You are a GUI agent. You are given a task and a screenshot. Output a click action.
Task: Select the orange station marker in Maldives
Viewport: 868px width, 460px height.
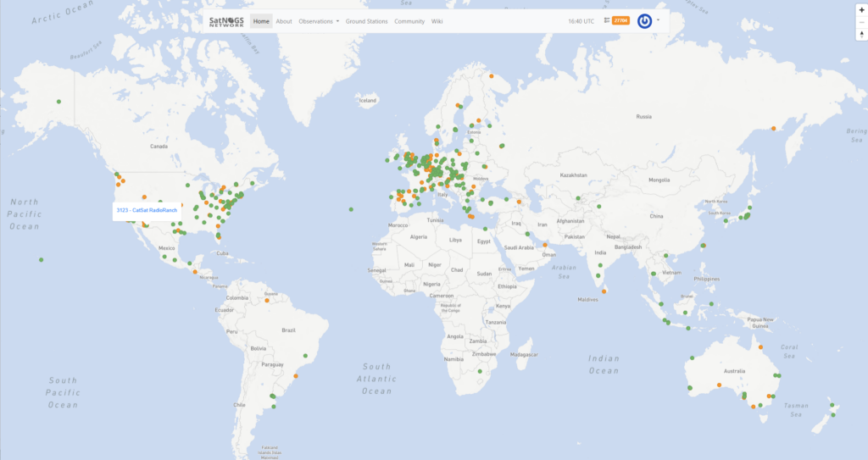(604, 292)
